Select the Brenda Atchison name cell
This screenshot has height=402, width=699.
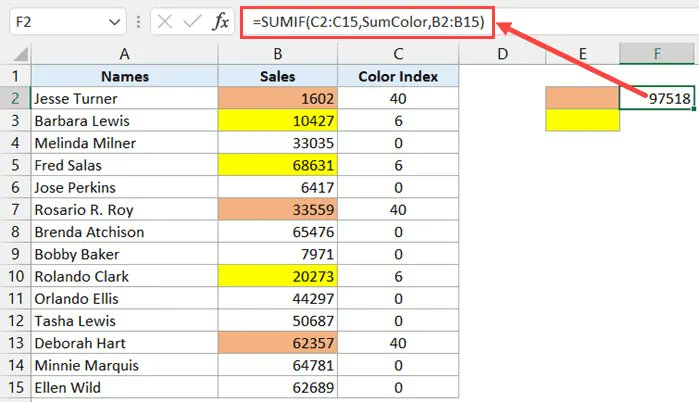[x=124, y=232]
